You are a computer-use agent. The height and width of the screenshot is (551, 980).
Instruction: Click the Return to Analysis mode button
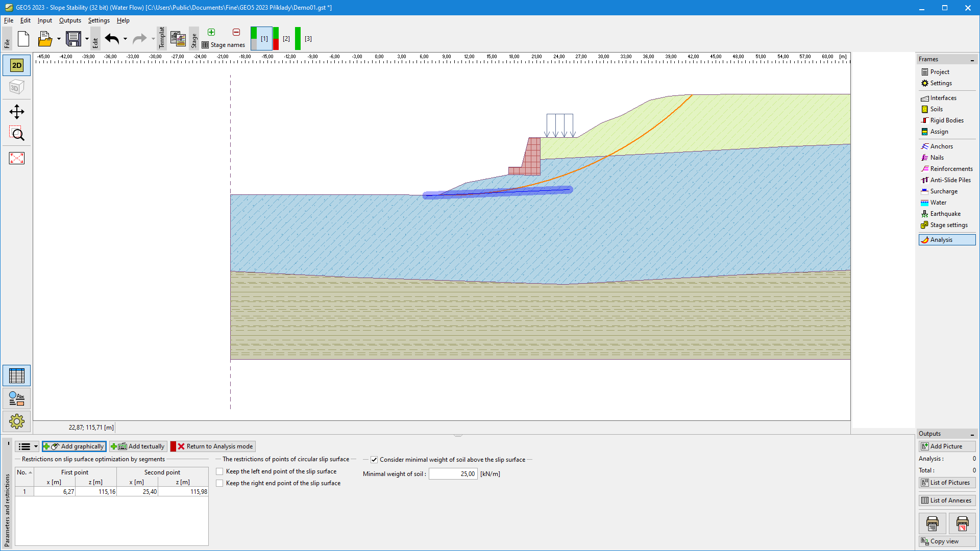pos(215,446)
